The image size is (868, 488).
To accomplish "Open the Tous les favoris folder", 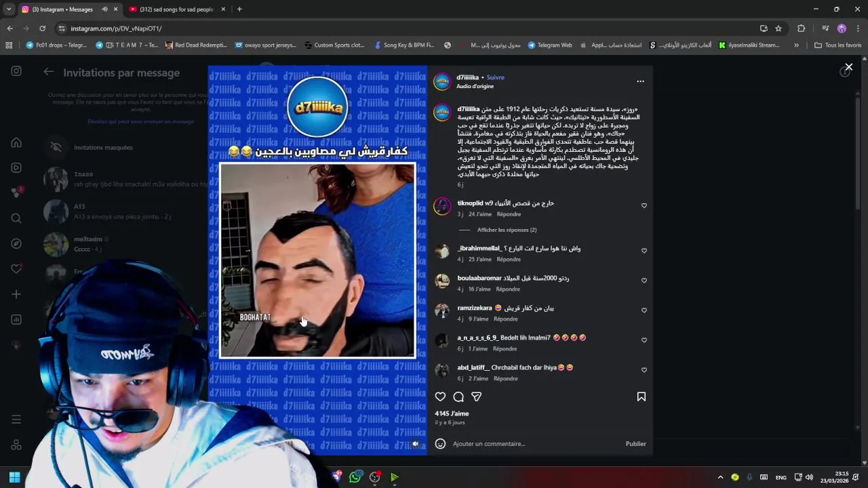I will [837, 45].
